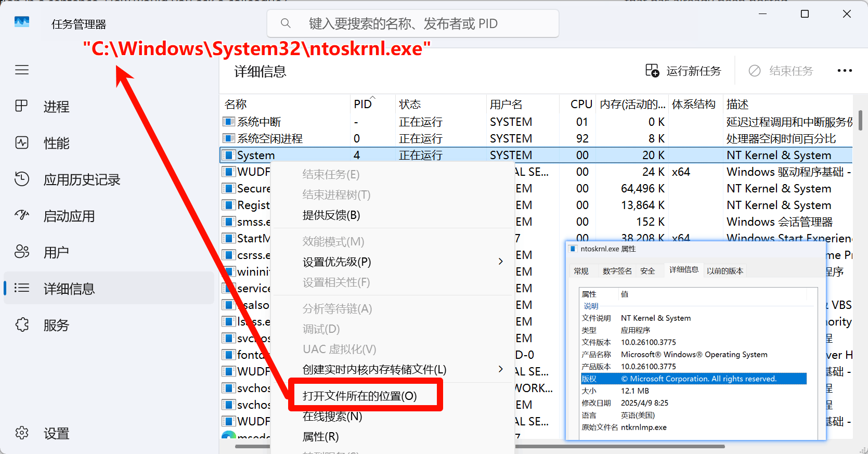This screenshot has width=868, height=454.
Task: Click the Details (详细信息) list icon
Action: [x=22, y=288]
